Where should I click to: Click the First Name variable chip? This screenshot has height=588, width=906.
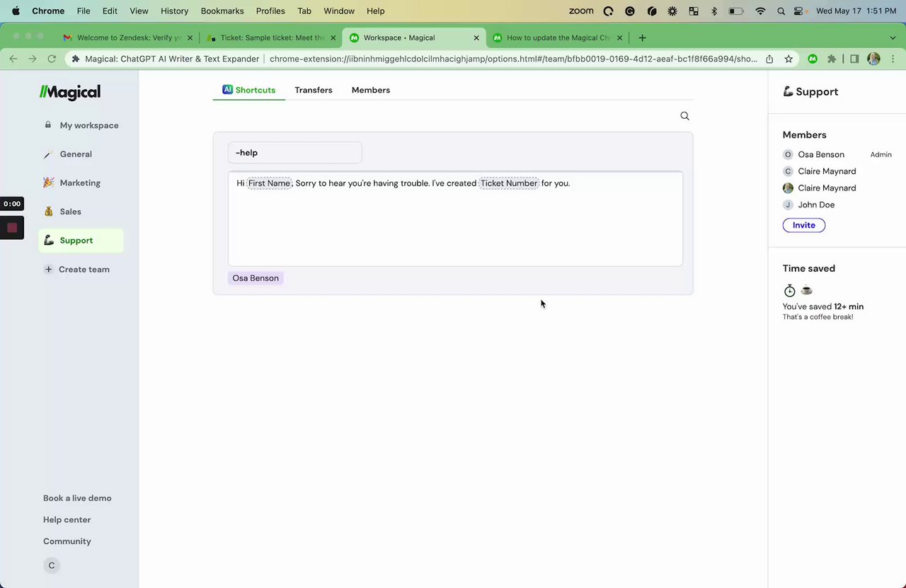(269, 183)
